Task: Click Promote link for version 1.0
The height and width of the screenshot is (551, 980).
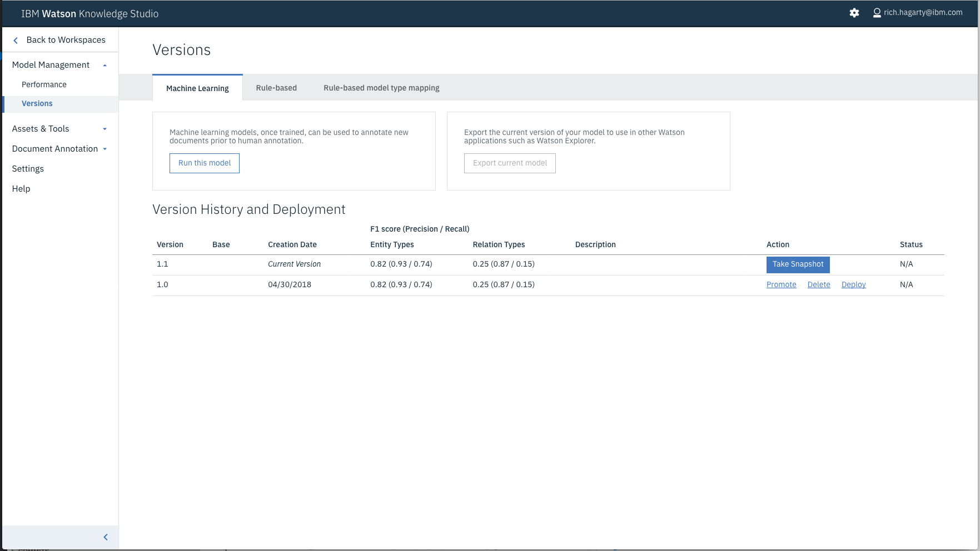Action: (x=782, y=284)
